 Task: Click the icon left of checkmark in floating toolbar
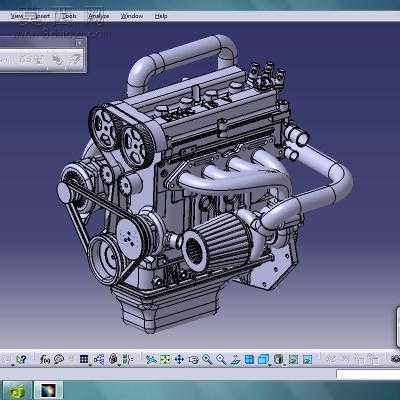tap(58, 60)
